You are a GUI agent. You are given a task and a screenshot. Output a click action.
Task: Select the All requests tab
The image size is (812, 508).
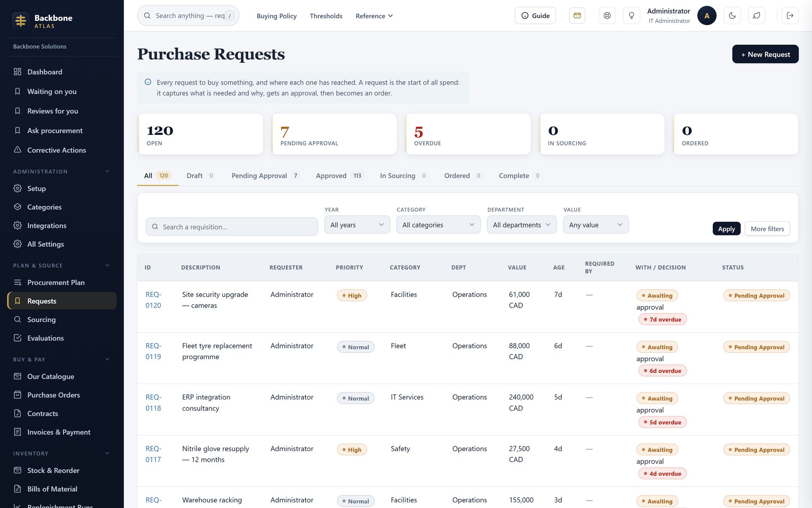click(x=157, y=175)
